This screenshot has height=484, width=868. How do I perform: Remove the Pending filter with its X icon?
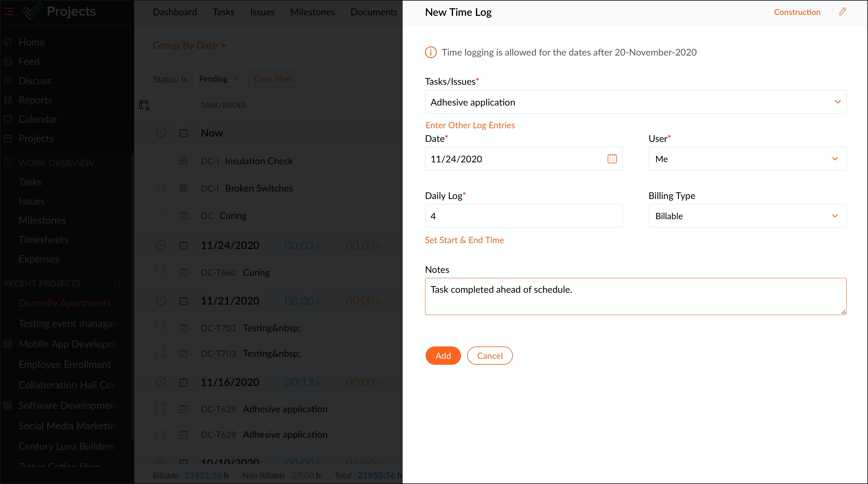235,79
